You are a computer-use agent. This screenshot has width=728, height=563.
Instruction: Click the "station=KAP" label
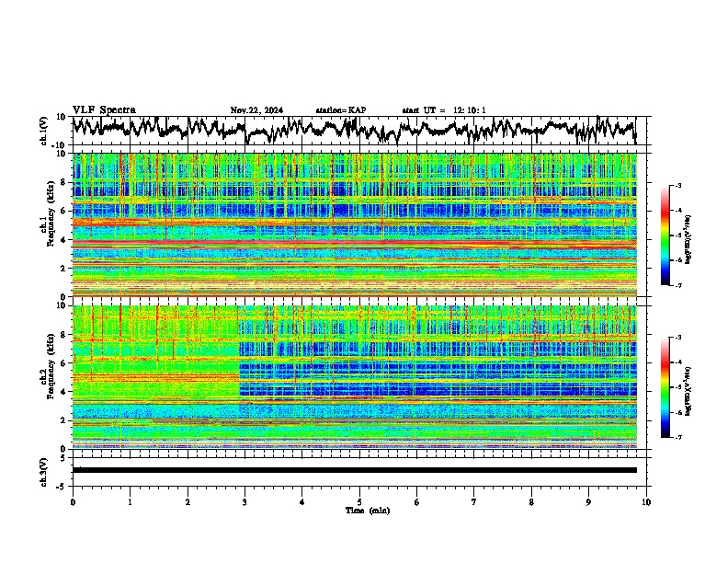(x=341, y=110)
